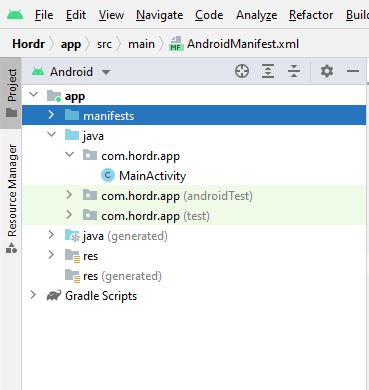Click the manifest file icon in breadcrumb

click(176, 44)
